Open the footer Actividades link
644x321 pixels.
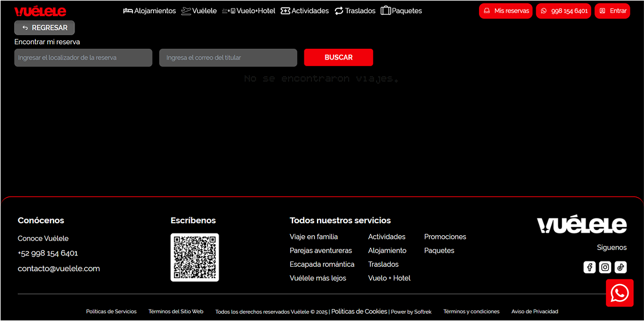387,237
